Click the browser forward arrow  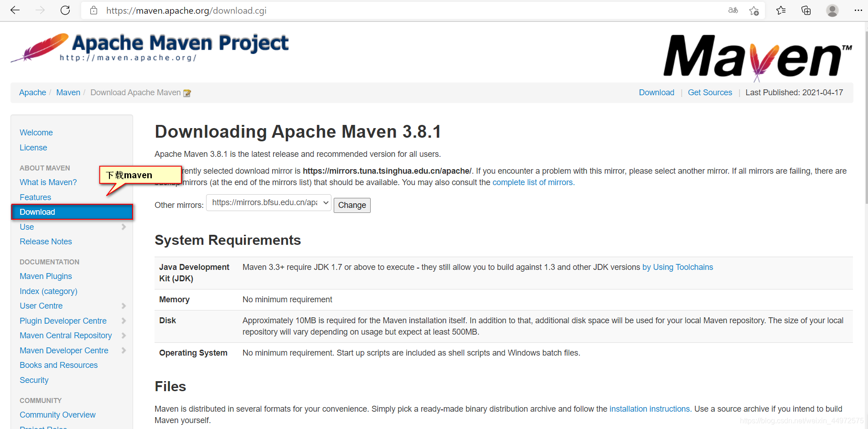tap(40, 10)
